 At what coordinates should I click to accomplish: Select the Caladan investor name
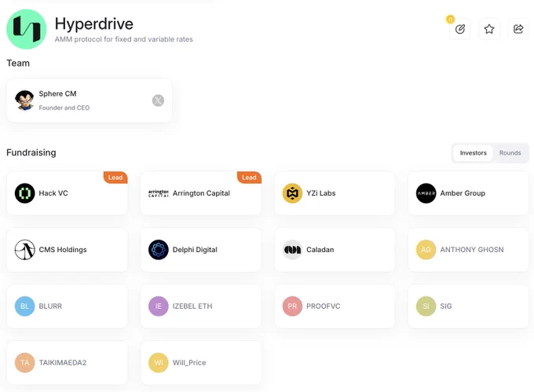pos(320,250)
